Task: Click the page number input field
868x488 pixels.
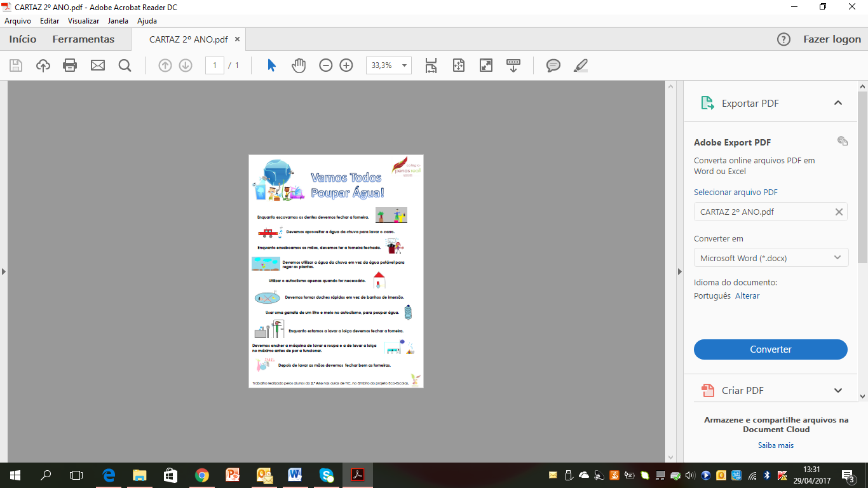Action: 215,65
